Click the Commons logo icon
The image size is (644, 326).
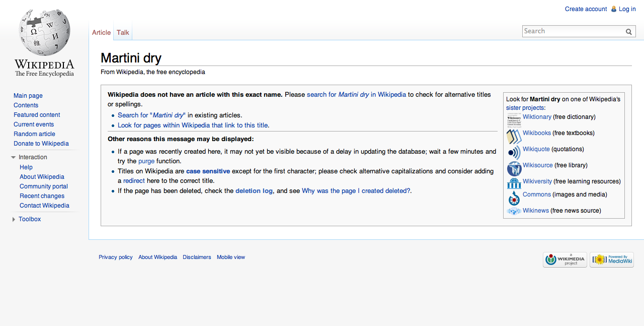click(x=514, y=198)
